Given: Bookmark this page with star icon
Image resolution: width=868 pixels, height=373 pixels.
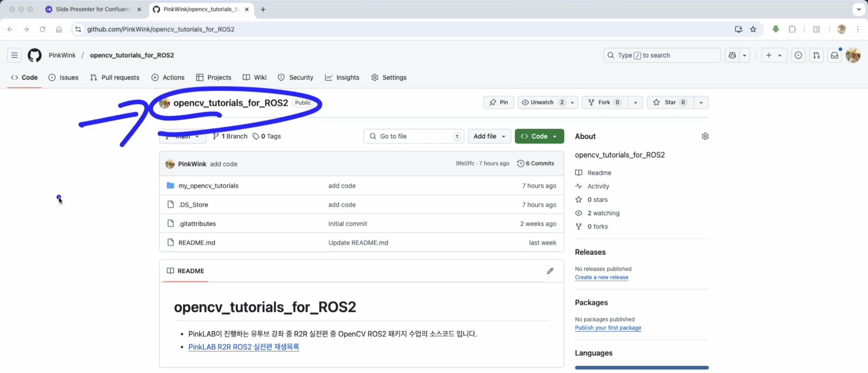Looking at the screenshot, I should pyautogui.click(x=753, y=29).
